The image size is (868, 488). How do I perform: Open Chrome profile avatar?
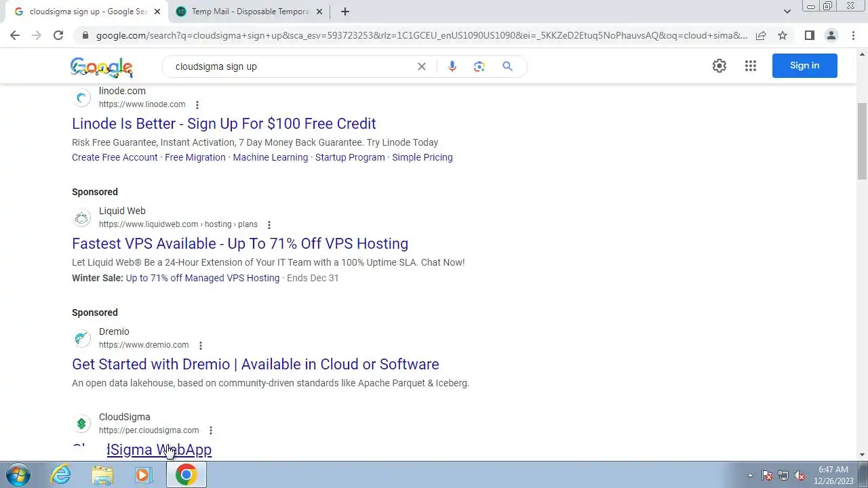click(831, 35)
